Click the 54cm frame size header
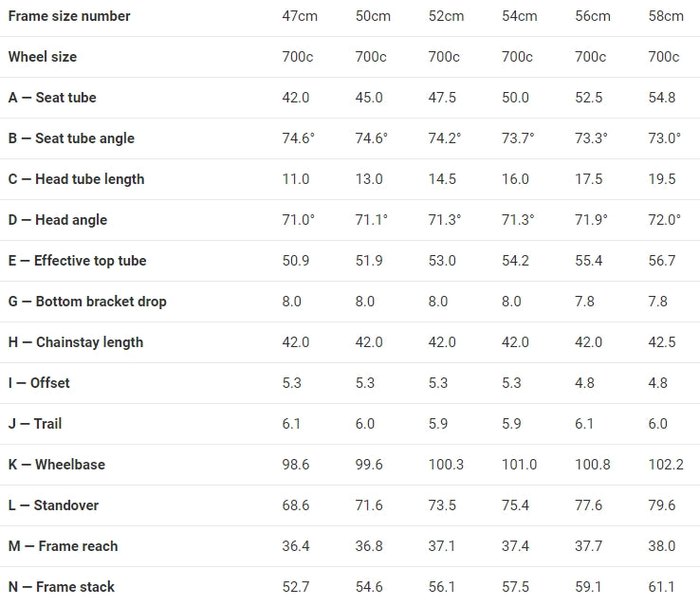 519,16
